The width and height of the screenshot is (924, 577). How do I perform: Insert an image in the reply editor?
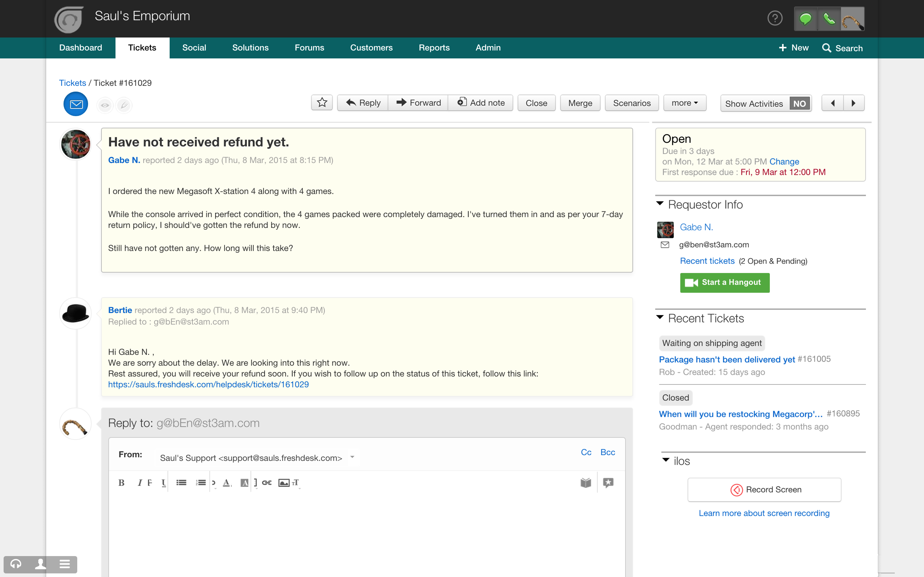(x=284, y=483)
